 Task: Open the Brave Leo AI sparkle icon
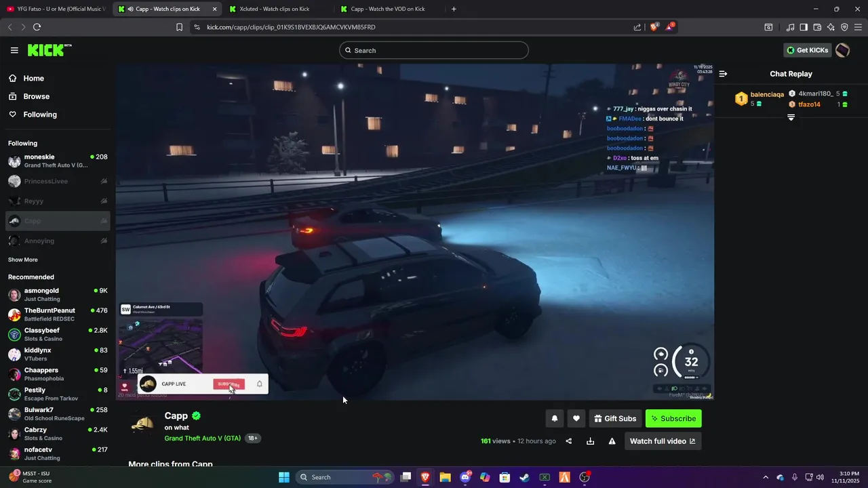(831, 27)
